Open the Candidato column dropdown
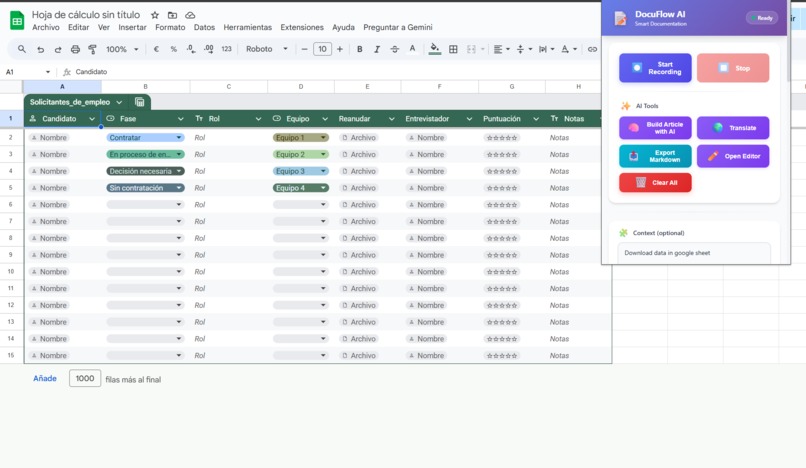Screen dimensions: 806x468 click(92, 119)
